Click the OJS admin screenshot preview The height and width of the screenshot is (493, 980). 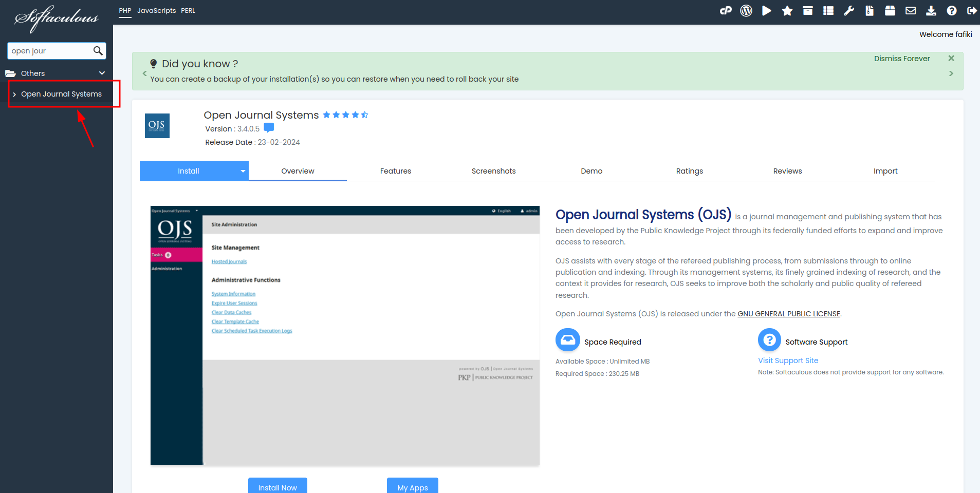(345, 335)
